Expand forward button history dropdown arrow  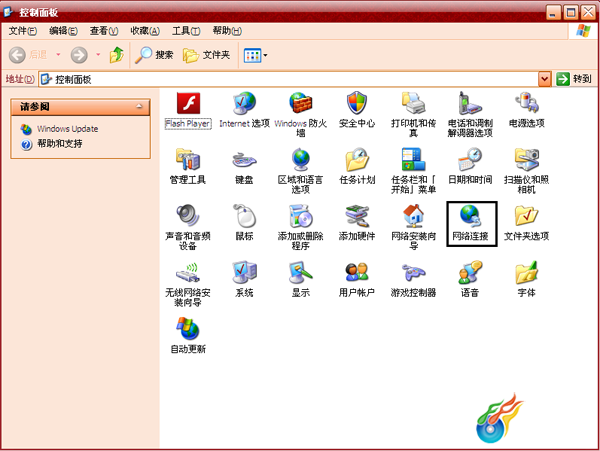pos(98,55)
